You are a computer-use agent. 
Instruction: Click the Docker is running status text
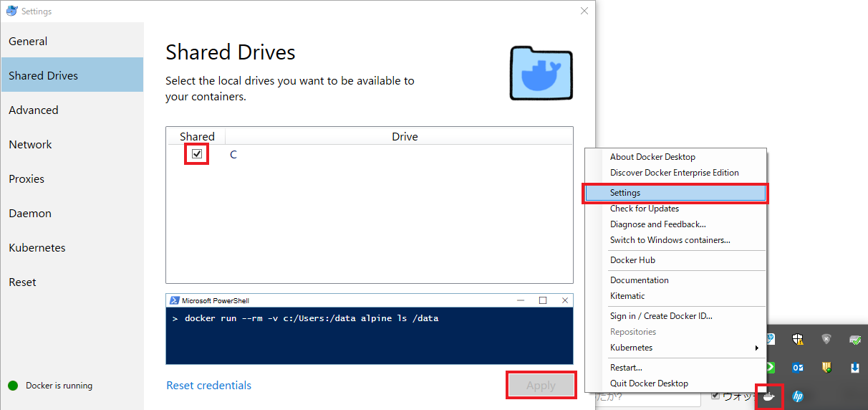pos(59,386)
